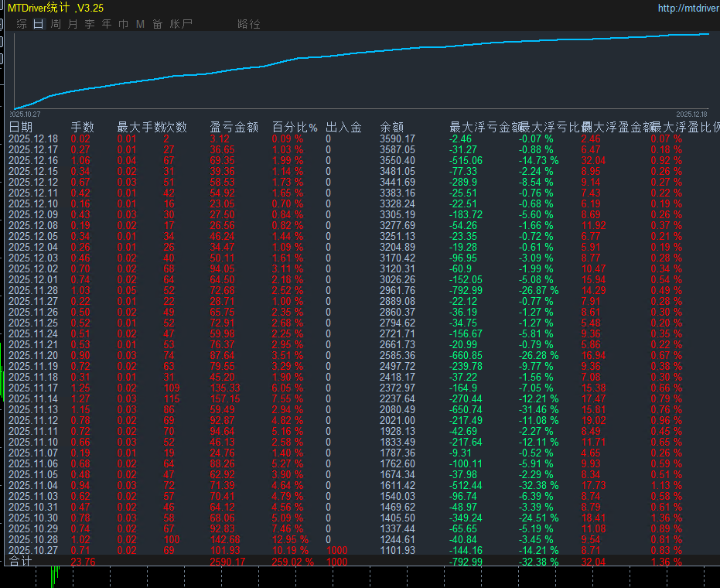The height and width of the screenshot is (588, 720).
Task: Click the 2025.10.27 start date under chart
Action: pos(26,114)
